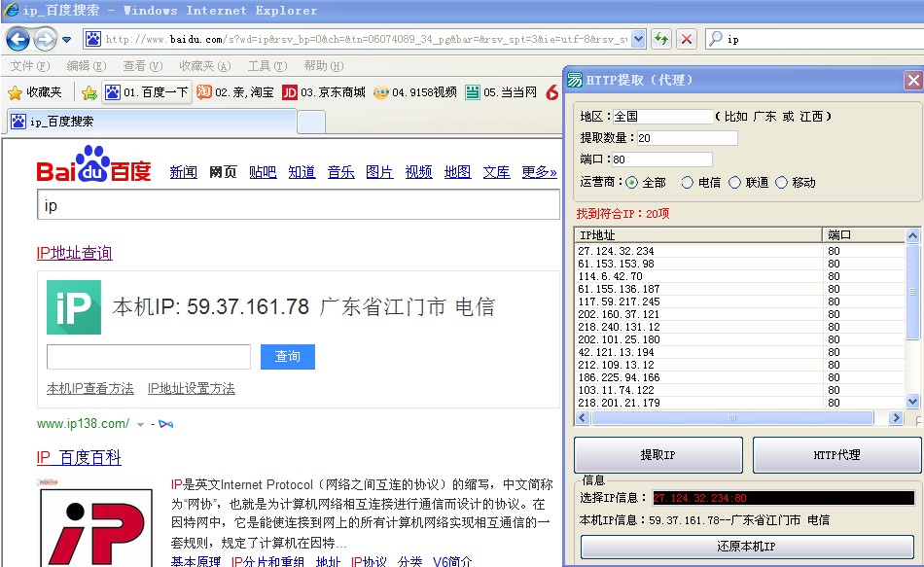The image size is (924, 567).
Task: Sort by the IP地址 column header
Action: click(698, 235)
